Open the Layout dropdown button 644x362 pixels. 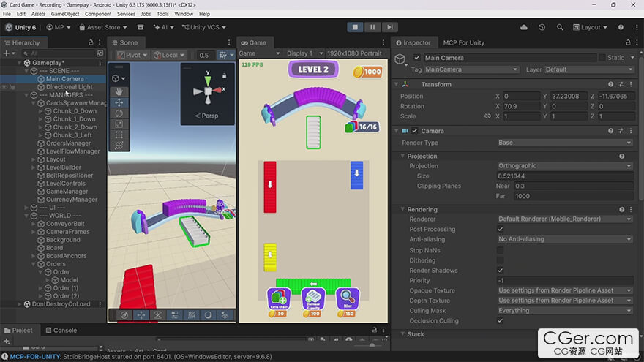[590, 27]
